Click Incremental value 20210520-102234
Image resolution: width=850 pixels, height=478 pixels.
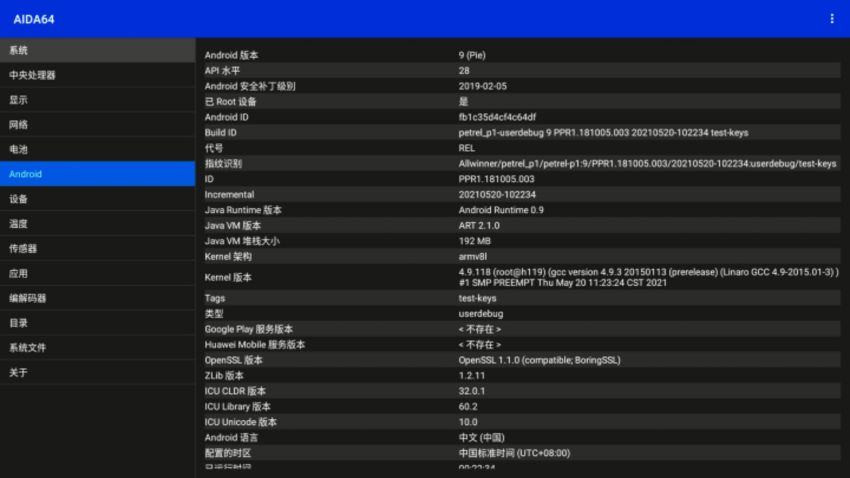point(497,195)
